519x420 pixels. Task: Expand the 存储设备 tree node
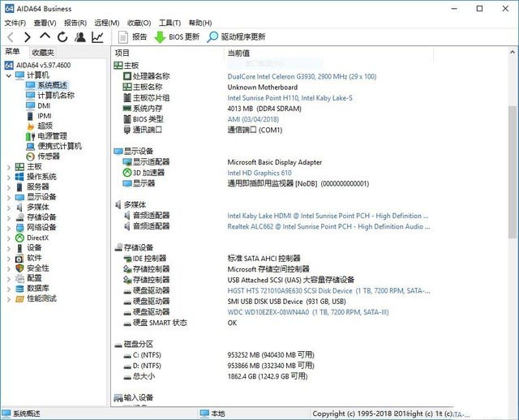click(x=9, y=218)
